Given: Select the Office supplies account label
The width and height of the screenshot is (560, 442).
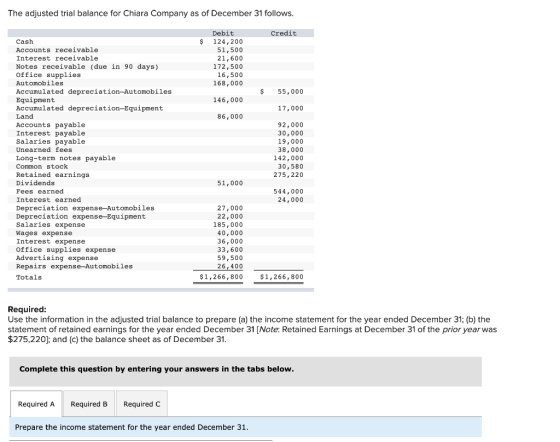Looking at the screenshot, I should [x=48, y=75].
